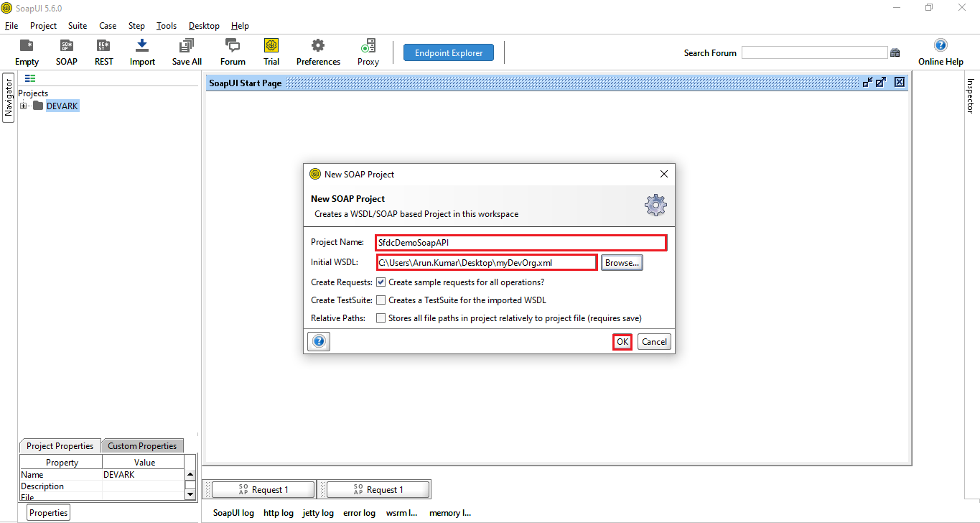This screenshot has height=523, width=980.
Task: Open the SoapUI log tab
Action: pyautogui.click(x=234, y=513)
